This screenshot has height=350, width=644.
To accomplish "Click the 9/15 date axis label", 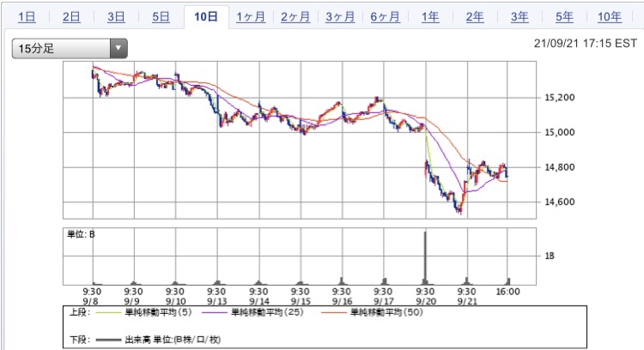I will (301, 301).
